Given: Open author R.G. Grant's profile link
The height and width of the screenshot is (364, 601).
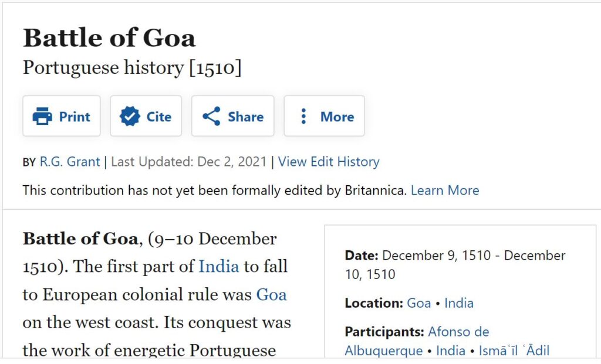Looking at the screenshot, I should pos(70,162).
